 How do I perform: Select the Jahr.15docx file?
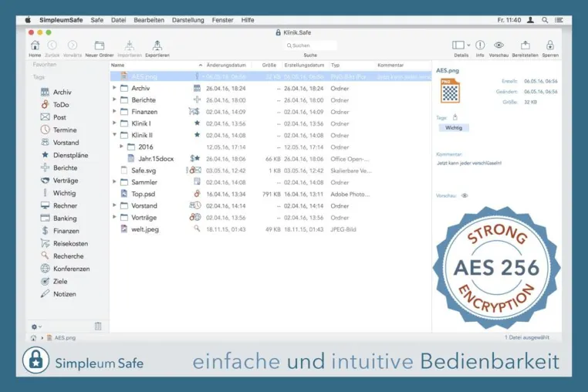[156, 159]
